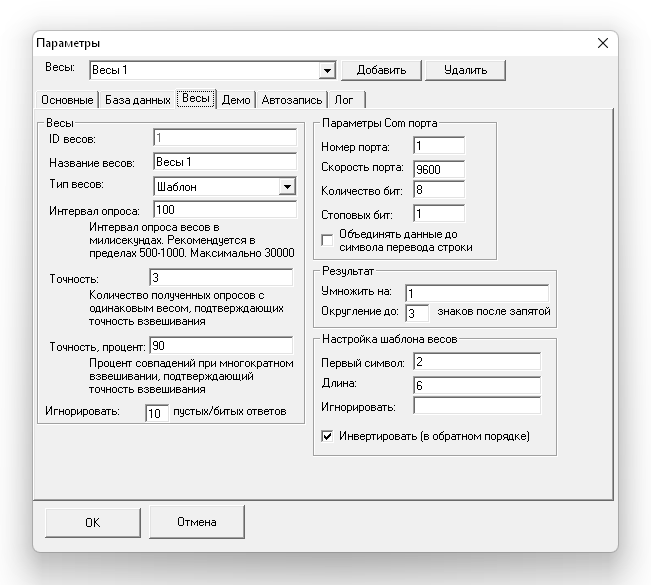Open the Весы selection dropdown at top

(326, 70)
